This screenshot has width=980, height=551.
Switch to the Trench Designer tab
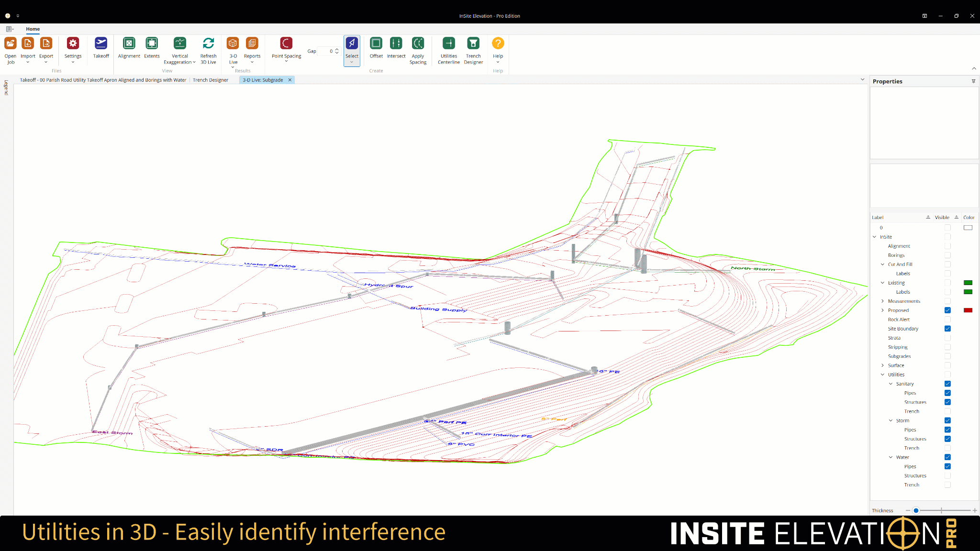pos(211,80)
